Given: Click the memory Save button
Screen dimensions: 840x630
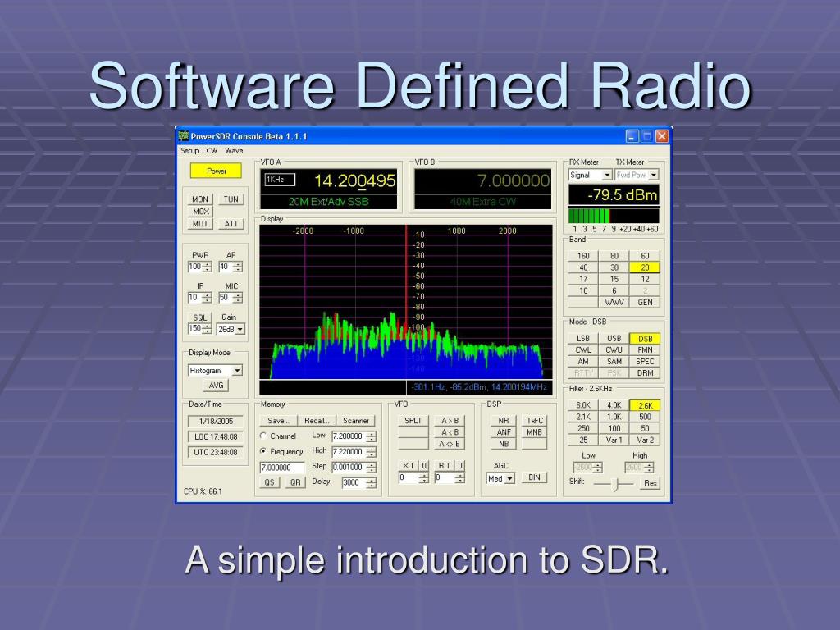Looking at the screenshot, I should [278, 421].
